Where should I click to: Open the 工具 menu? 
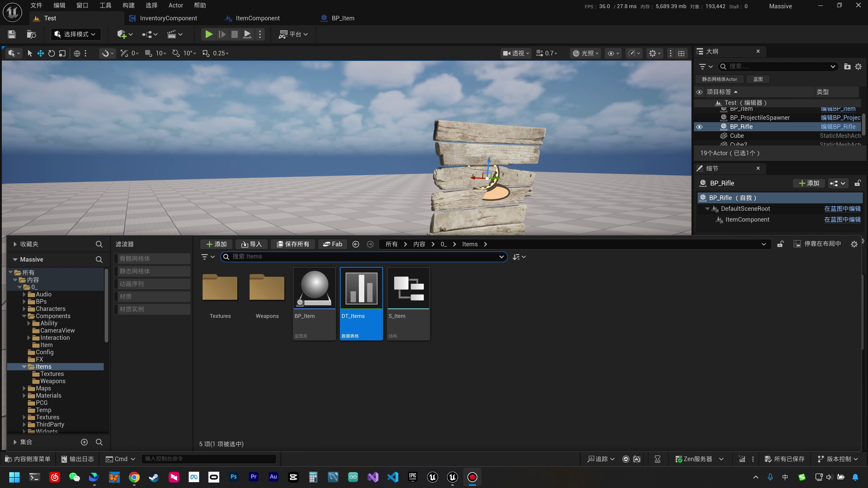pyautogui.click(x=106, y=5)
